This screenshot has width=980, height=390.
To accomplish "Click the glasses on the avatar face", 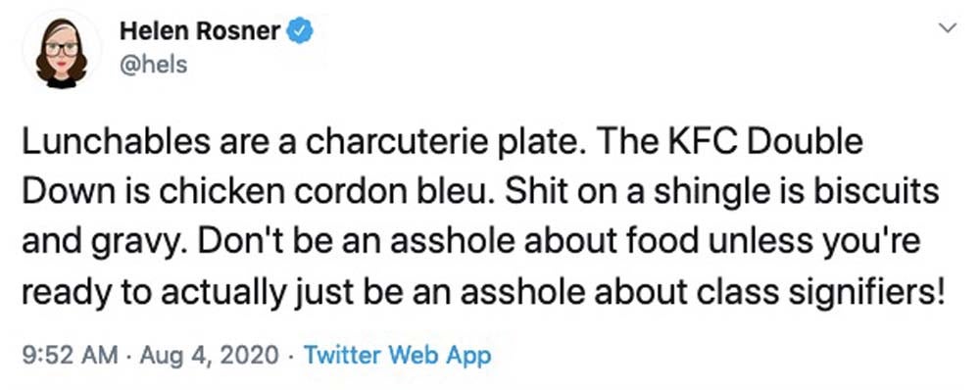I will tap(61, 48).
